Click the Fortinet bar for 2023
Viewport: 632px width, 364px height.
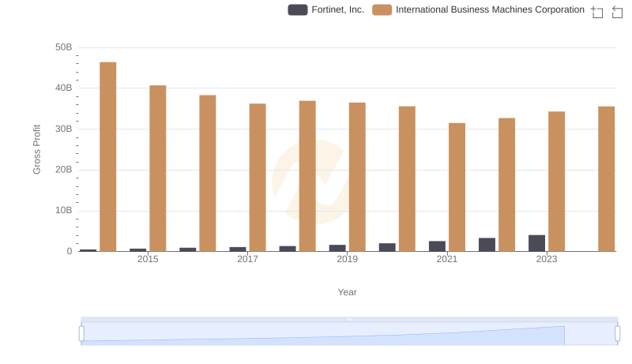536,243
